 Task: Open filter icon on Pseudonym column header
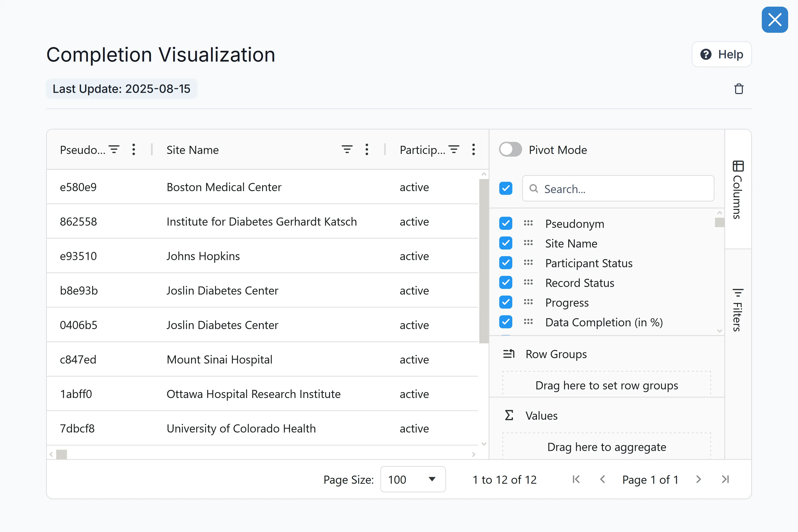pos(114,150)
